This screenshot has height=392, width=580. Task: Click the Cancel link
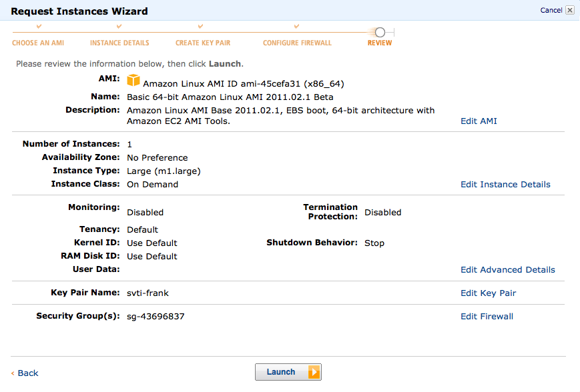click(x=551, y=10)
